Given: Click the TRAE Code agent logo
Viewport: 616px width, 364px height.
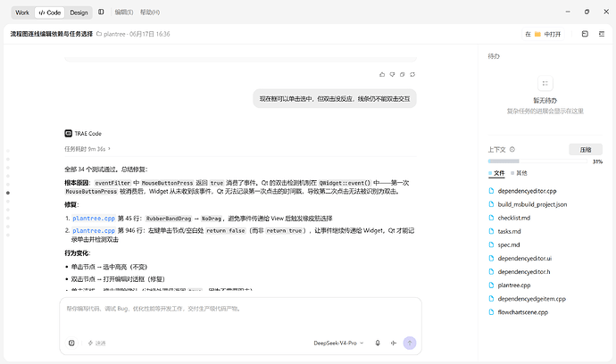Looking at the screenshot, I should coord(69,134).
